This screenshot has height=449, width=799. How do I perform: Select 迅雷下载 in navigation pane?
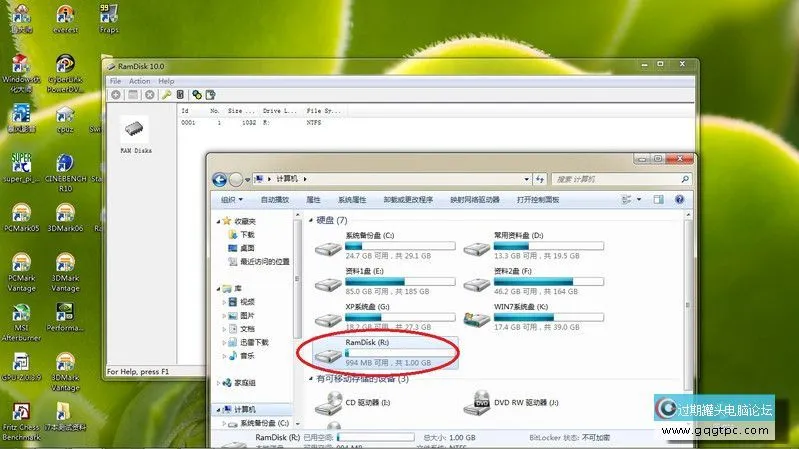coord(254,342)
